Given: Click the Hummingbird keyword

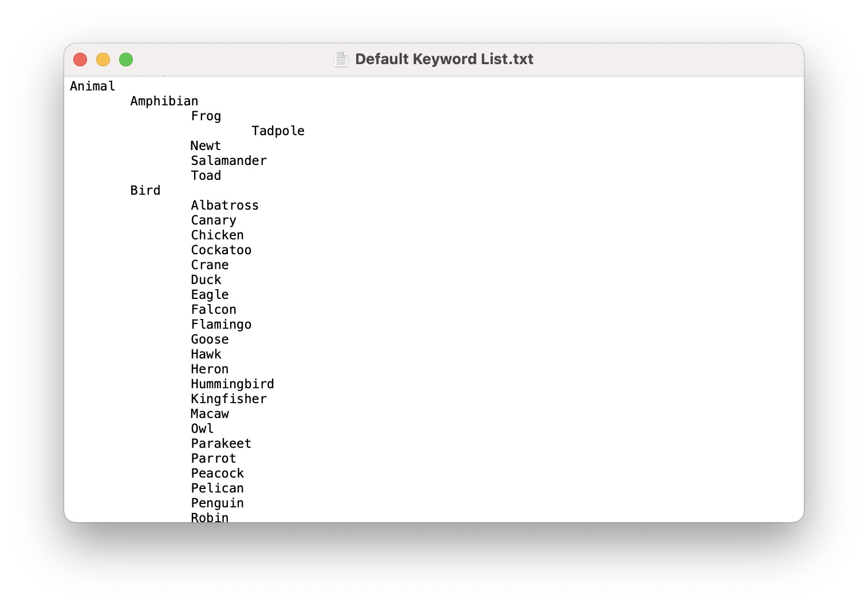Looking at the screenshot, I should click(232, 384).
